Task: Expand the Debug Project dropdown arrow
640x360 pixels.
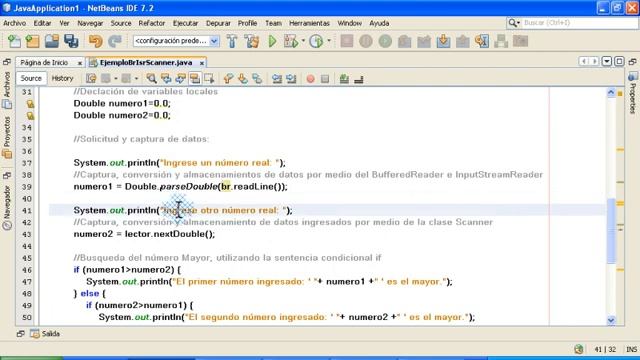Action: 303,41
